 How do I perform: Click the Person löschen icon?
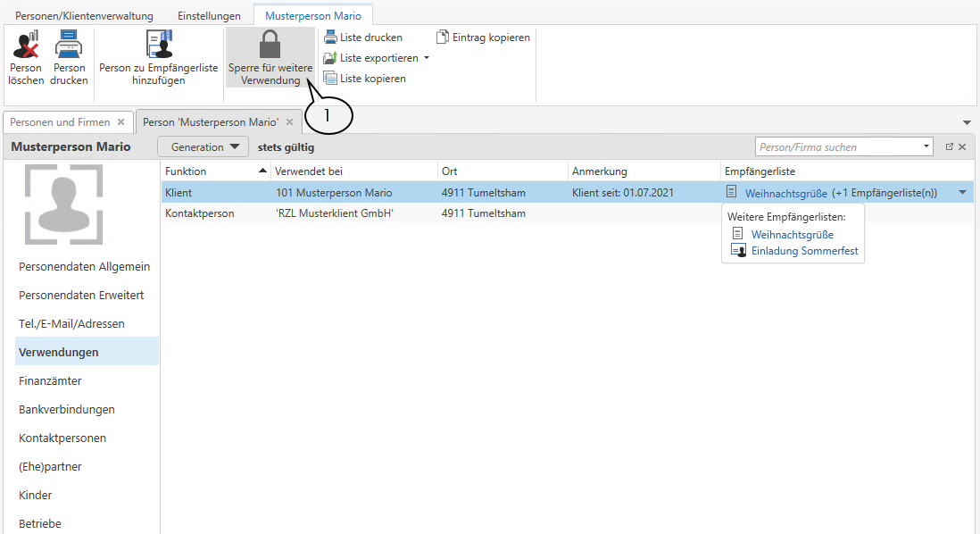[26, 44]
